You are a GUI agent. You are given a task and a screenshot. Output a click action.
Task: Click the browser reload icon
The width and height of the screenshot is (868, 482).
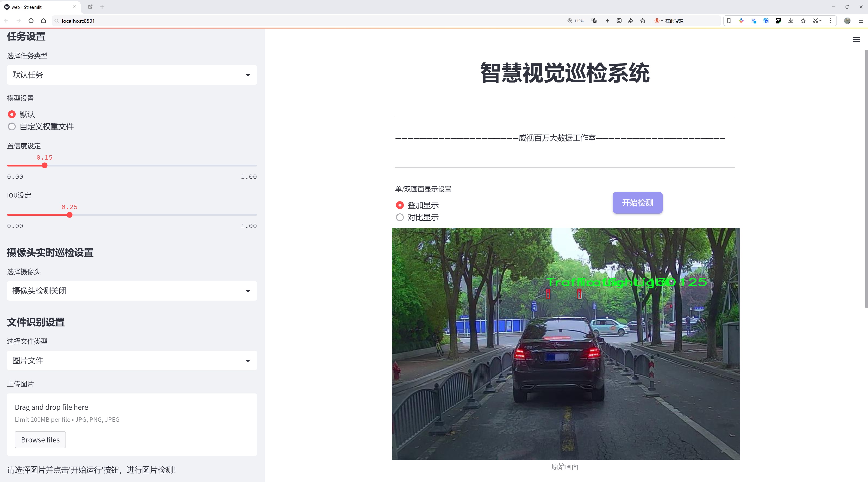(x=31, y=21)
